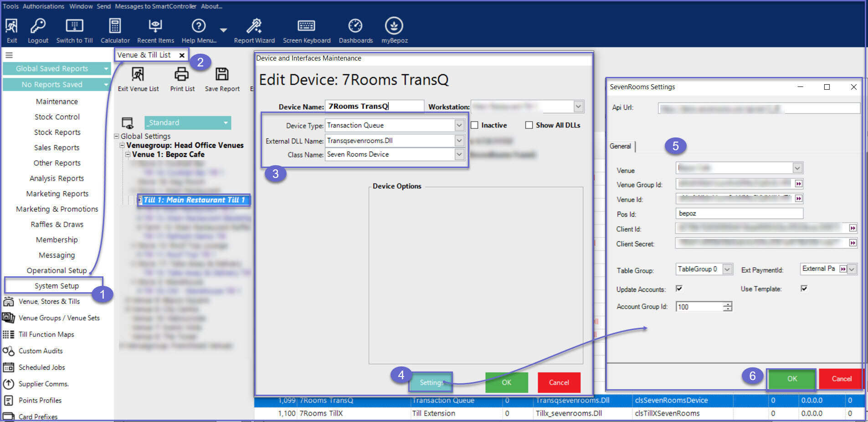Open the Class Name dropdown
The width and height of the screenshot is (868, 422).
(x=459, y=155)
